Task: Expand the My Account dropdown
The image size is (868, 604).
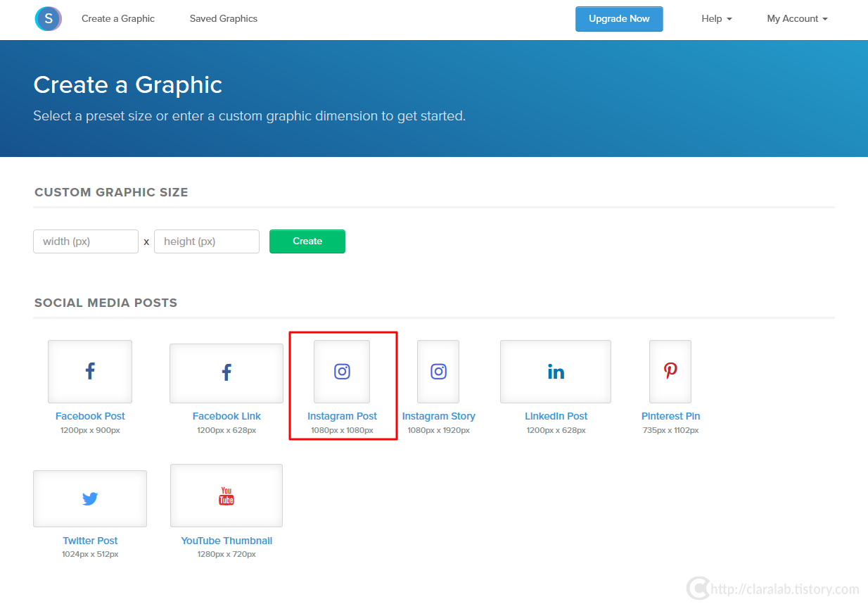Action: pos(797,19)
